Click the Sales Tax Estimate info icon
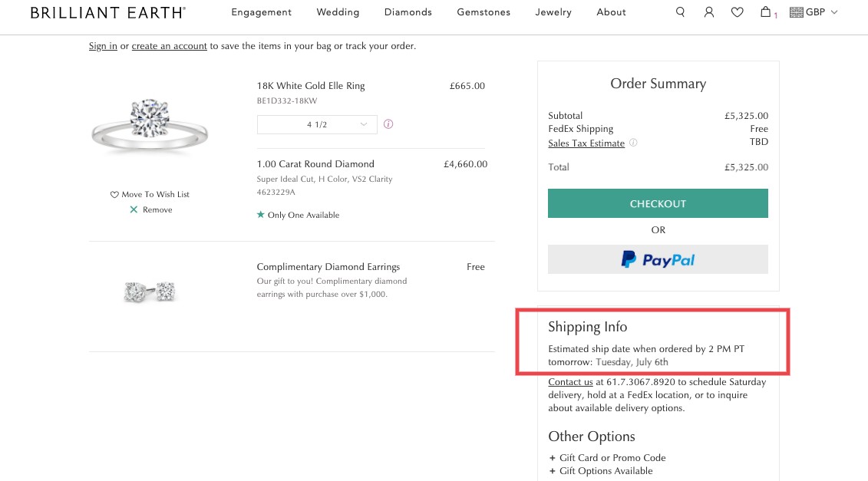 (x=632, y=143)
